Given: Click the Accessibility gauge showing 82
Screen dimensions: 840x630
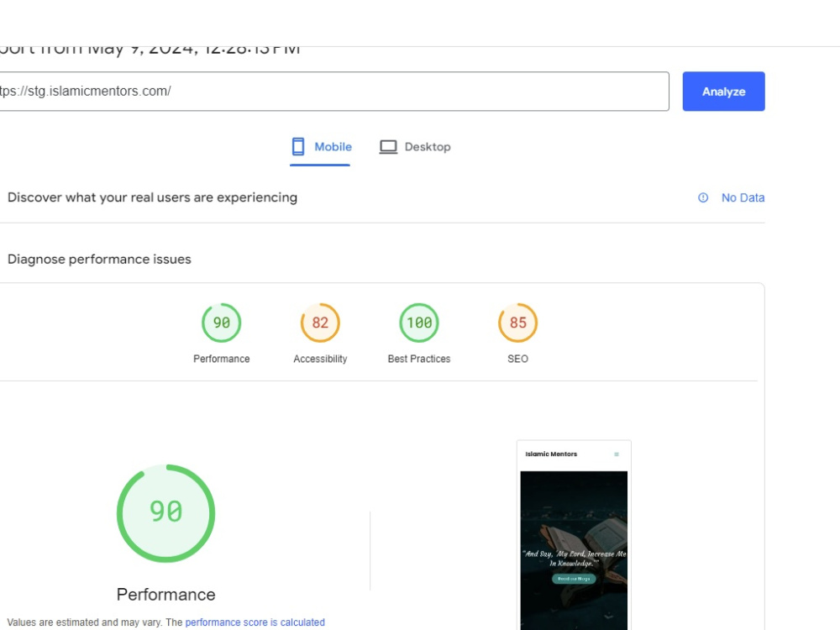Looking at the screenshot, I should pos(319,321).
